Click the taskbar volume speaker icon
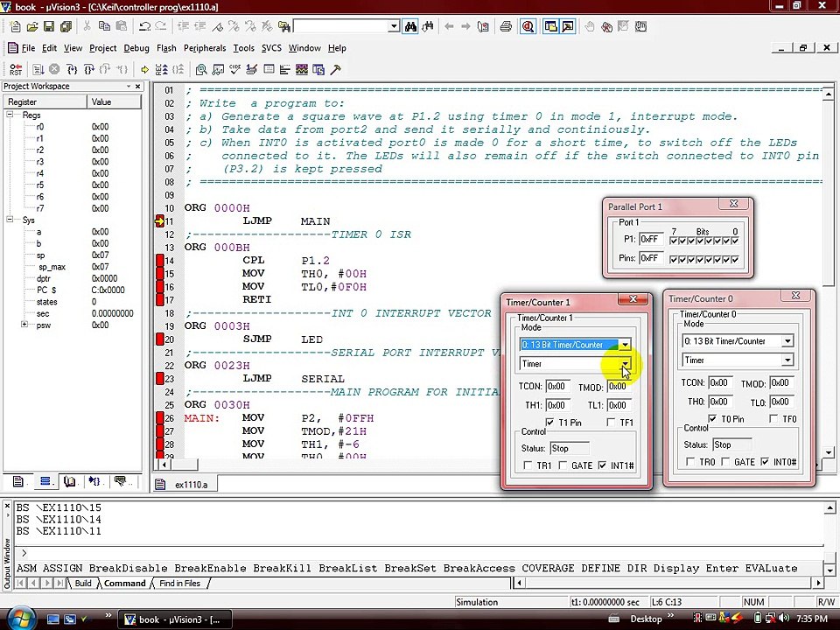 click(784, 619)
